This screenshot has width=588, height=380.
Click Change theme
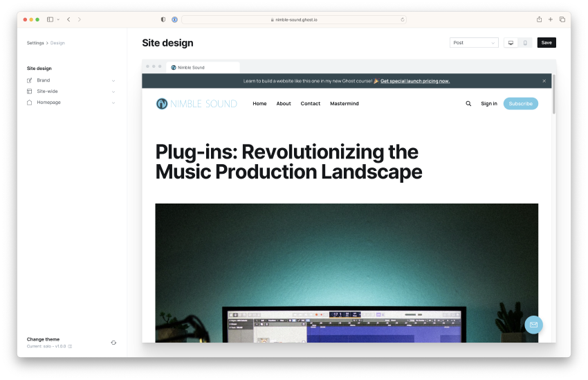(43, 339)
